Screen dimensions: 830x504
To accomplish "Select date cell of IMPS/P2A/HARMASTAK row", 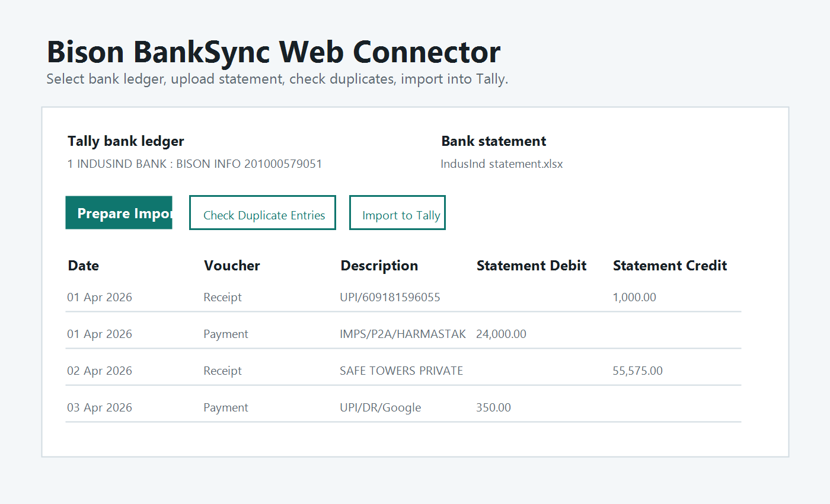I will click(100, 334).
